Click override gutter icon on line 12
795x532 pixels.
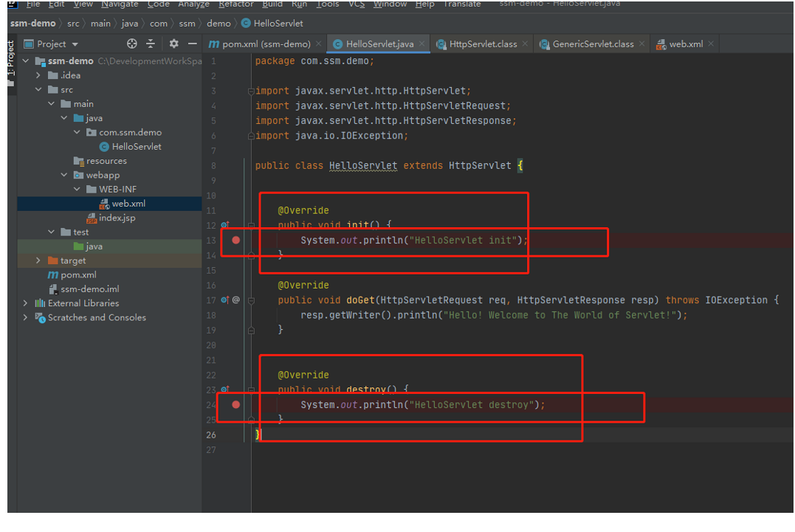click(x=225, y=224)
